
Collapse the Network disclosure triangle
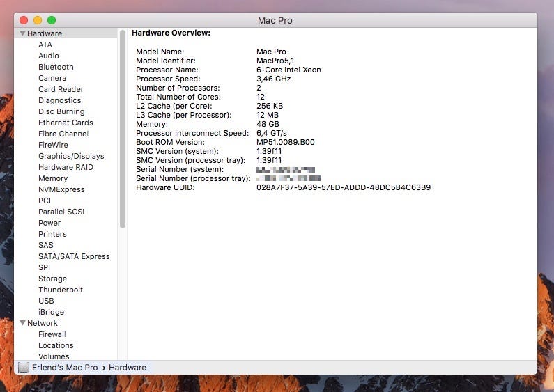[23, 323]
